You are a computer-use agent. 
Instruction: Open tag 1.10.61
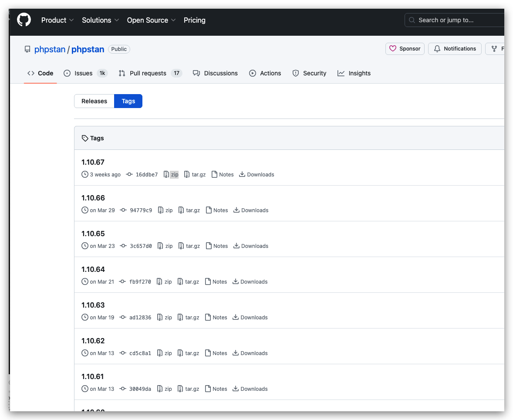[x=93, y=376]
